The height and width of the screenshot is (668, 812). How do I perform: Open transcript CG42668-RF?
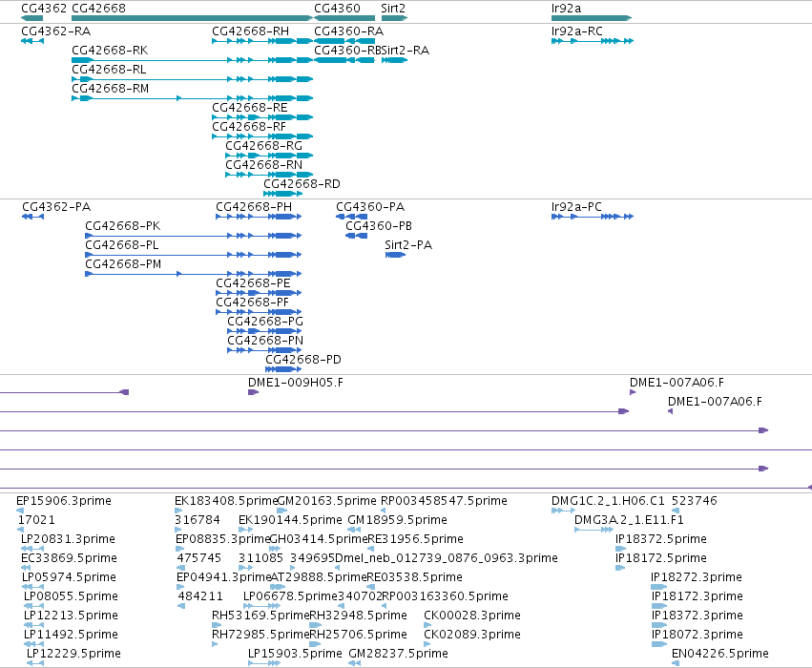coord(249,127)
